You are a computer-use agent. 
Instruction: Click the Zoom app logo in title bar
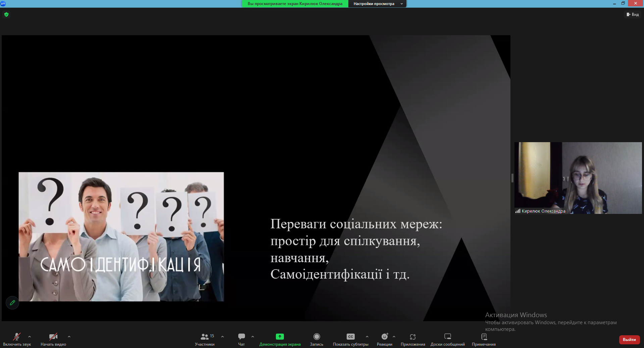click(3, 3)
